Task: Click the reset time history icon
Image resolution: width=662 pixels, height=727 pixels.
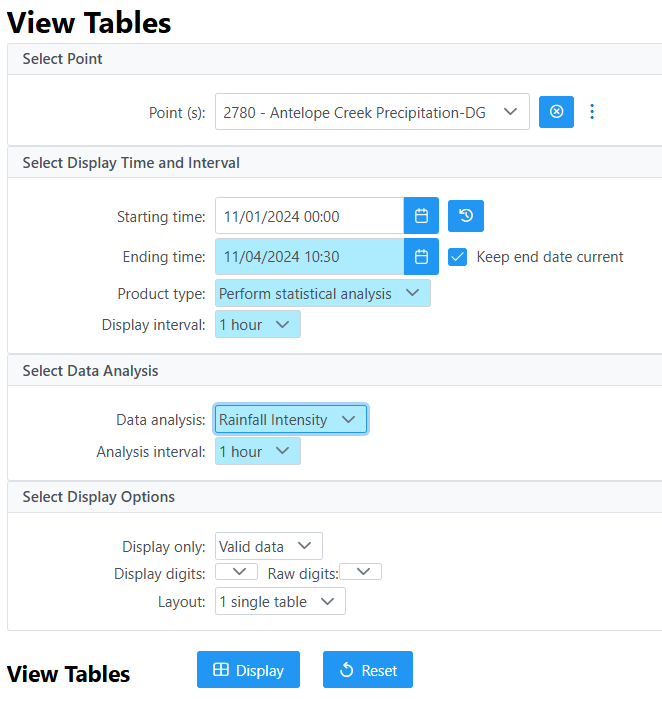Action: click(465, 216)
